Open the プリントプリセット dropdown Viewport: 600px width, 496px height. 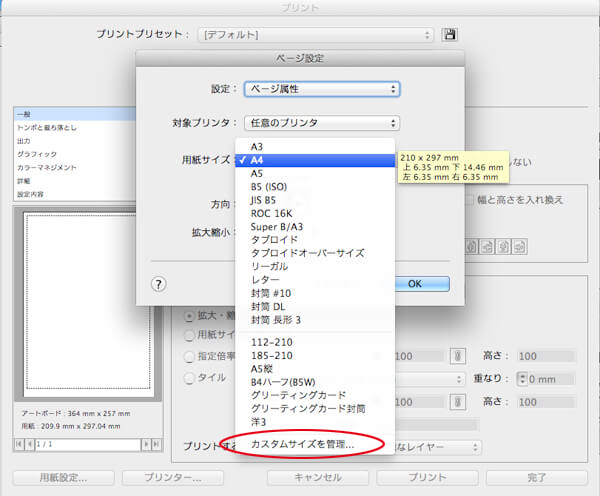[x=316, y=35]
